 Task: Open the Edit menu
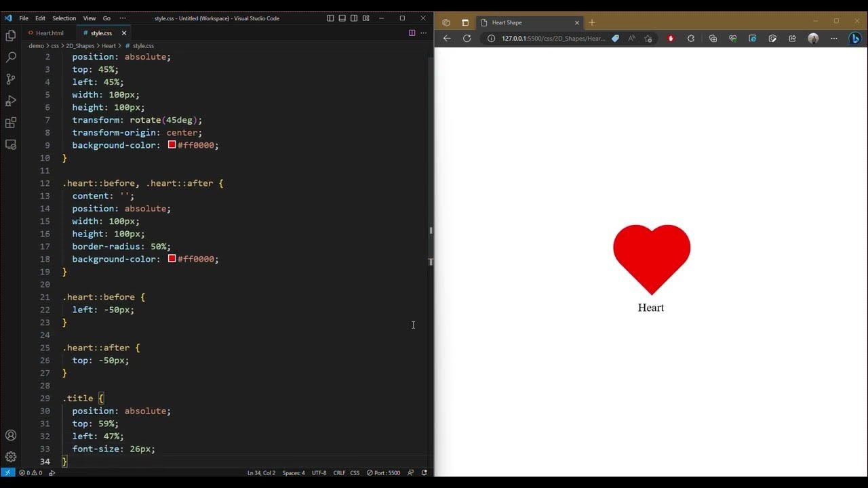pyautogui.click(x=40, y=18)
